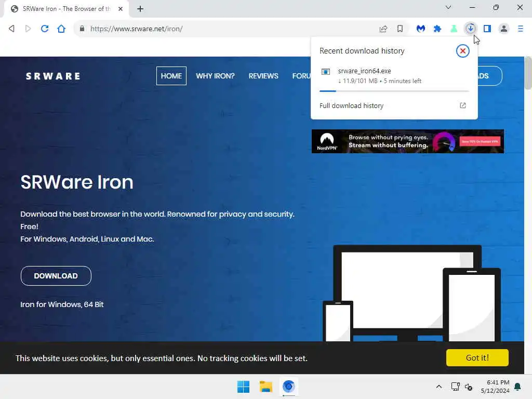This screenshot has height=399, width=532.
Task: Show hidden system tray icons
Action: 438,387
